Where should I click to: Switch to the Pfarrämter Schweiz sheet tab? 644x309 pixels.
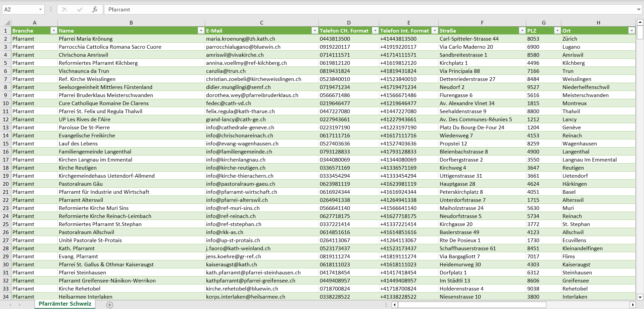[x=65, y=304]
